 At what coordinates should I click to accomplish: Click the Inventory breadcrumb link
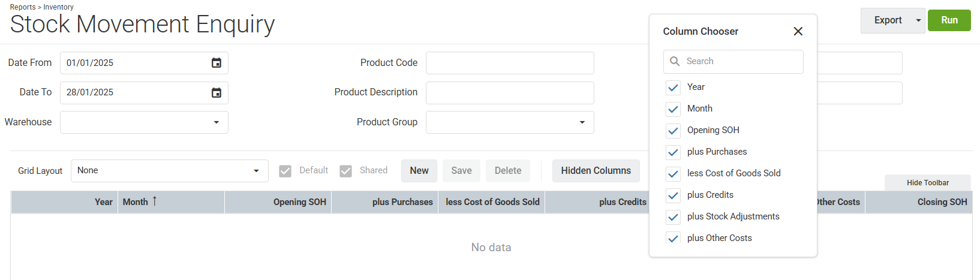coord(58,7)
